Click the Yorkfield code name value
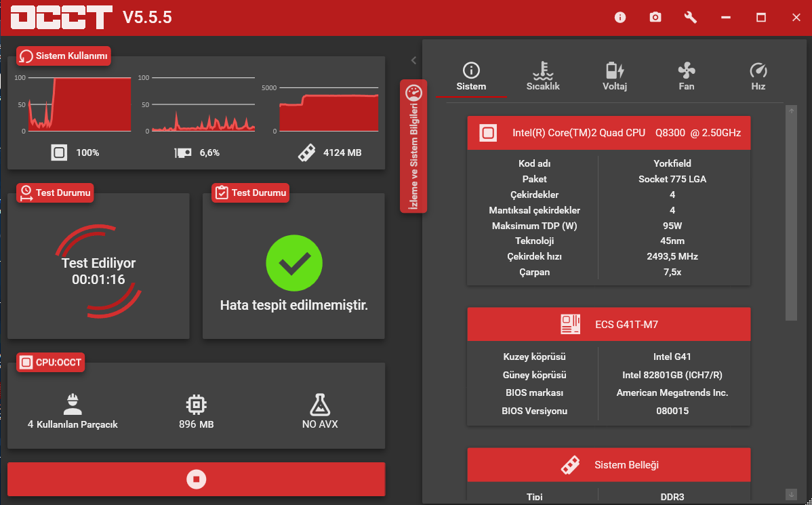The width and height of the screenshot is (812, 505). click(x=672, y=163)
